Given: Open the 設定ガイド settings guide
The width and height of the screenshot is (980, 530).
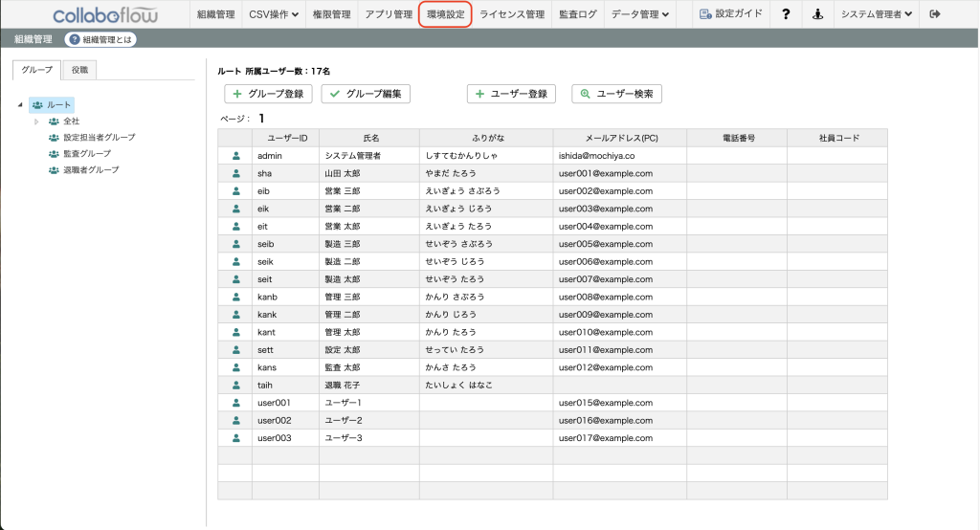Looking at the screenshot, I should point(731,14).
